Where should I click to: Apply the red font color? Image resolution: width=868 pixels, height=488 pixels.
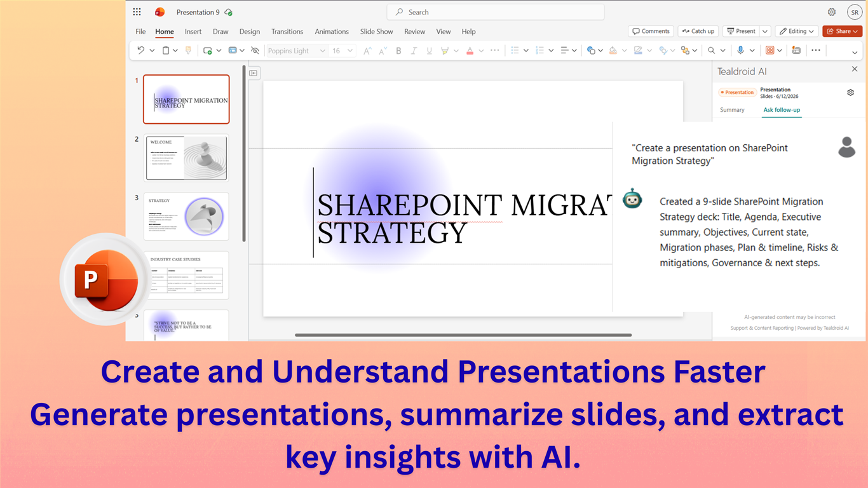(470, 50)
